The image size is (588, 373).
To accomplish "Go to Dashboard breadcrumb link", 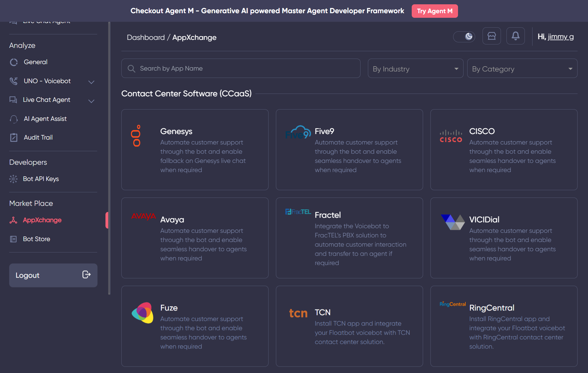I will (146, 37).
